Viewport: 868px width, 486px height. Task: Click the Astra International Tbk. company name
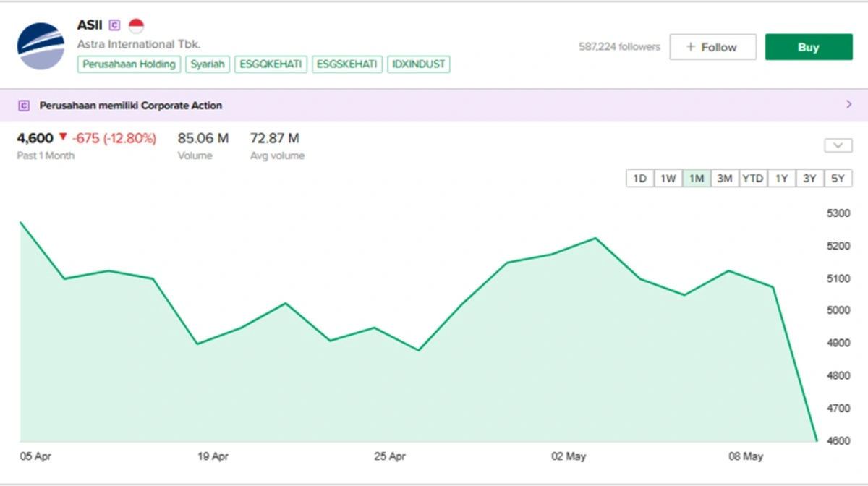139,44
